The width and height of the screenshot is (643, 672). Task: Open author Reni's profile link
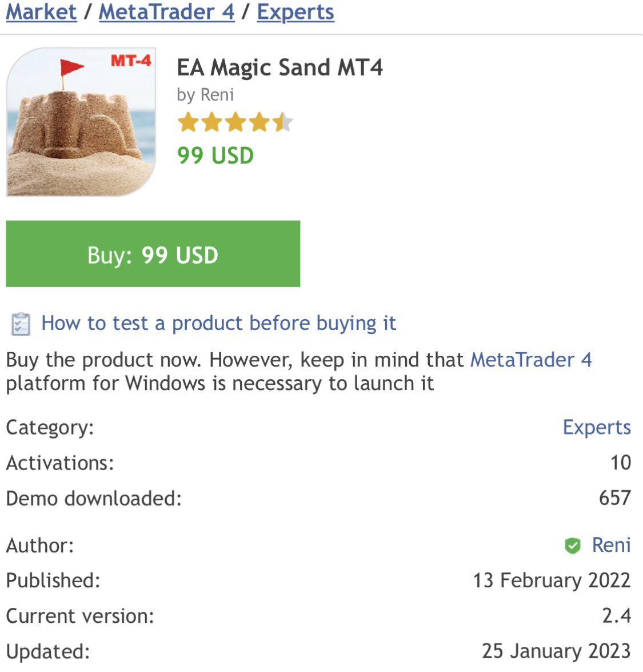click(611, 545)
